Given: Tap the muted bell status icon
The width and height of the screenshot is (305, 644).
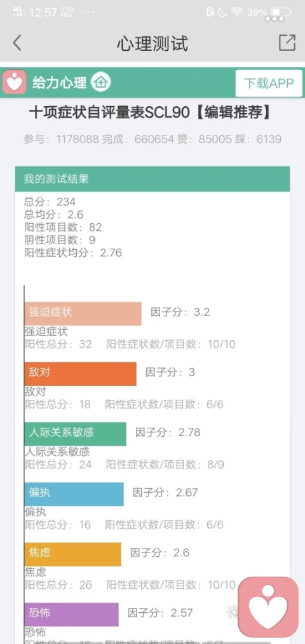Looking at the screenshot, I should (210, 12).
